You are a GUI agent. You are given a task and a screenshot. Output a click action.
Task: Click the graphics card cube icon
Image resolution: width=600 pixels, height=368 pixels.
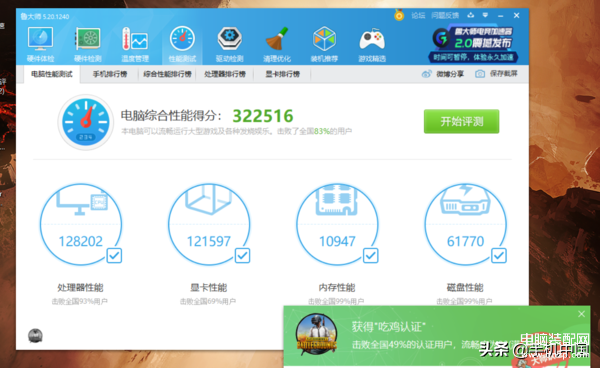pos(209,199)
